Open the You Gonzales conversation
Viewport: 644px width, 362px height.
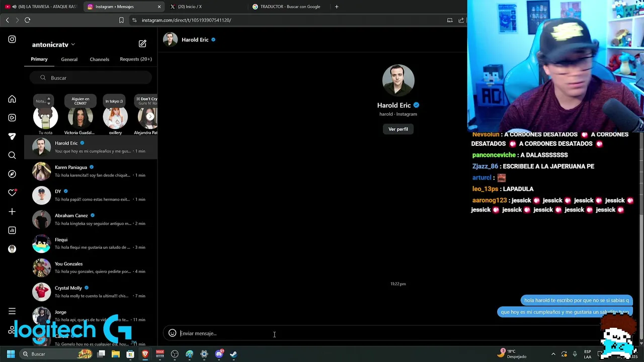(x=91, y=267)
